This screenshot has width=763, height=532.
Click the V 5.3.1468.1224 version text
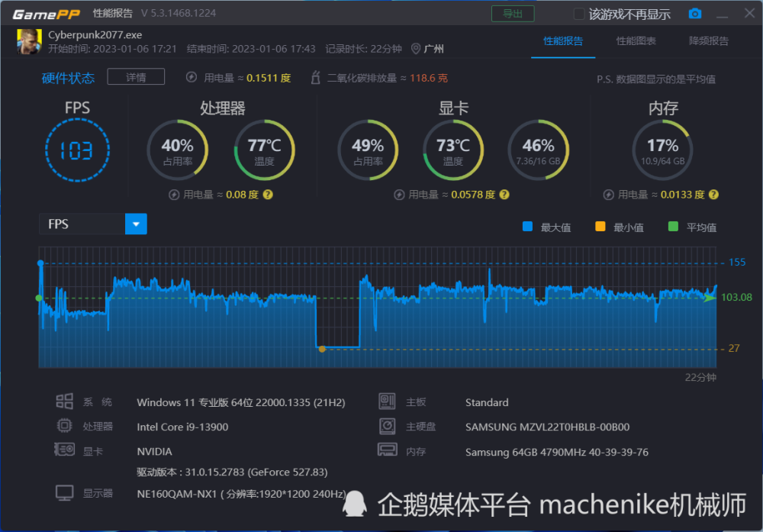pyautogui.click(x=179, y=13)
